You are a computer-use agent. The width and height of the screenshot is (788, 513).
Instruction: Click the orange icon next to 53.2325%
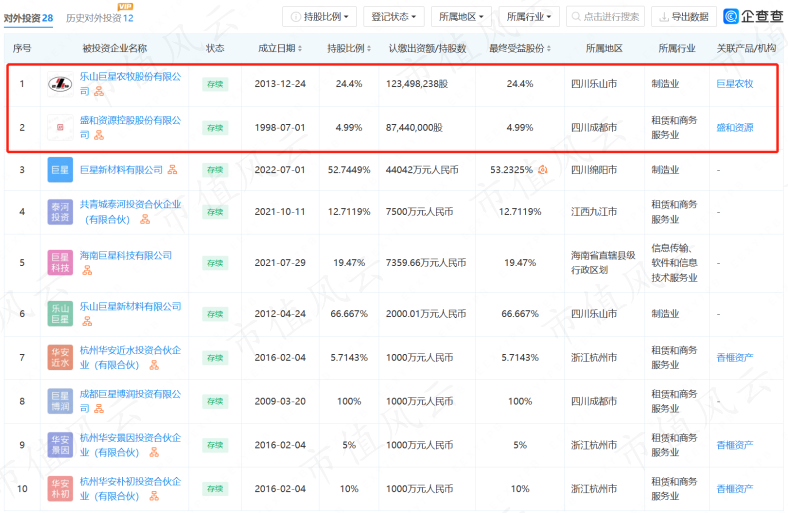pos(543,170)
